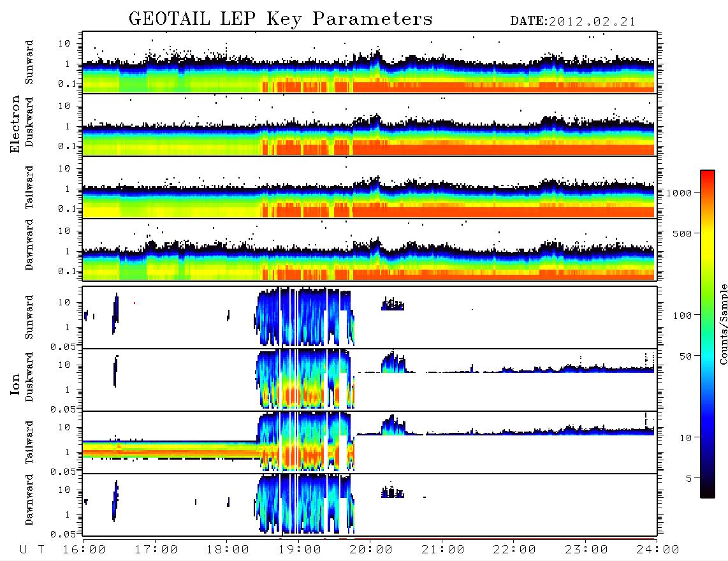Click the 22:00 time tick label
Viewport: 728px width, 561px height.
click(x=514, y=550)
